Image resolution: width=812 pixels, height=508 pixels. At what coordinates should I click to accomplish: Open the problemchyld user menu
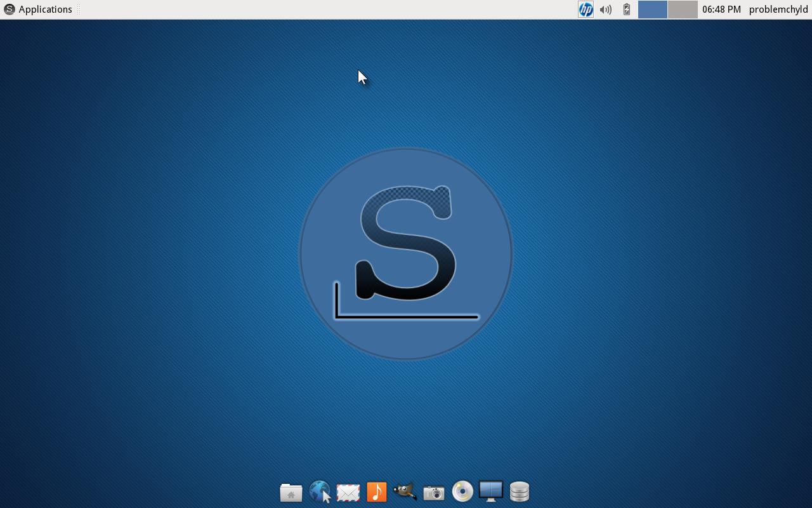pyautogui.click(x=778, y=10)
